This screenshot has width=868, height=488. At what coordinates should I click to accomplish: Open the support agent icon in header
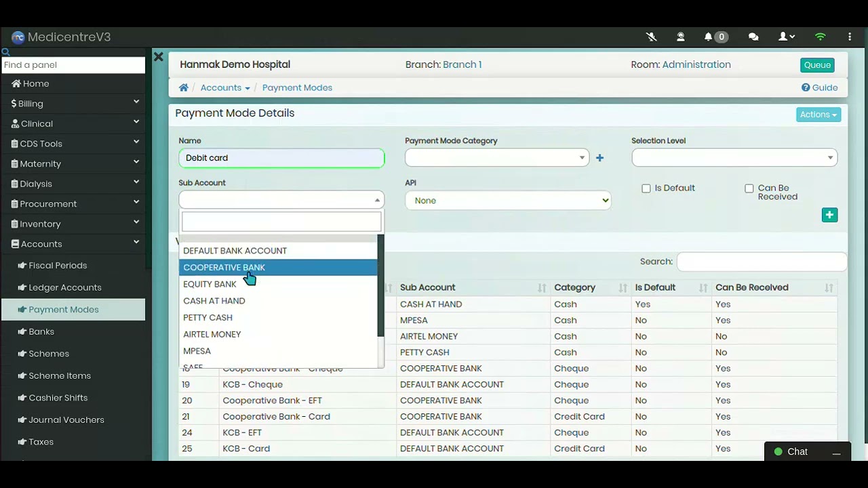(x=680, y=37)
